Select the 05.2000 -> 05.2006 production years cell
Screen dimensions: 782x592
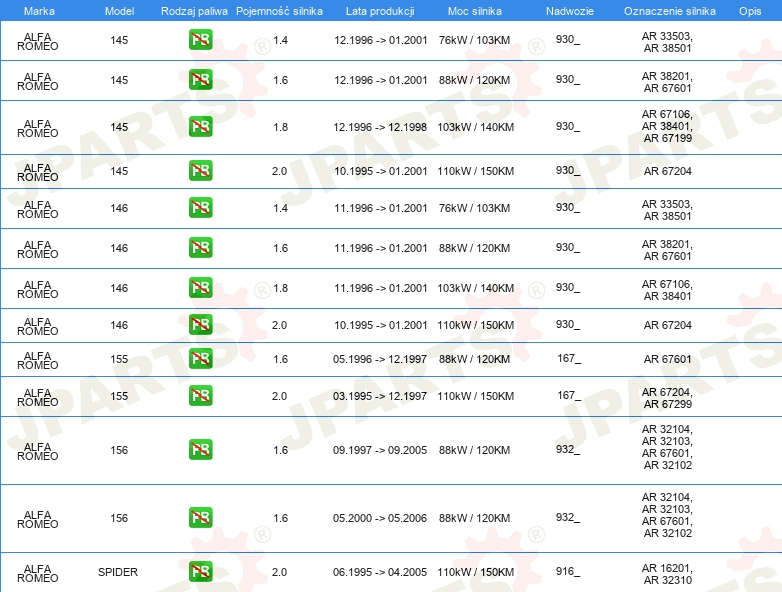point(380,518)
